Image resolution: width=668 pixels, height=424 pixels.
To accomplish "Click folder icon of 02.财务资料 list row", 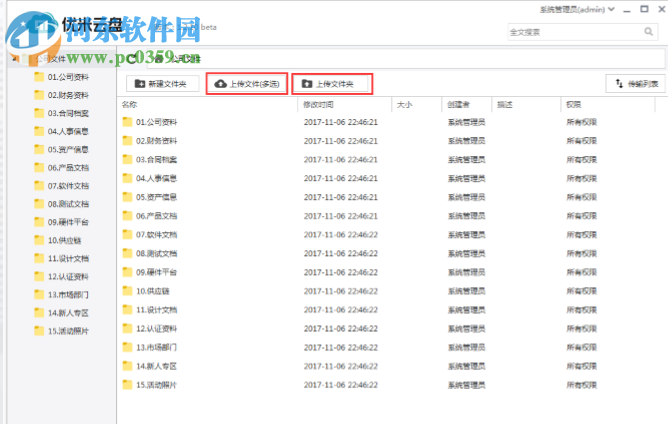I will [x=127, y=141].
